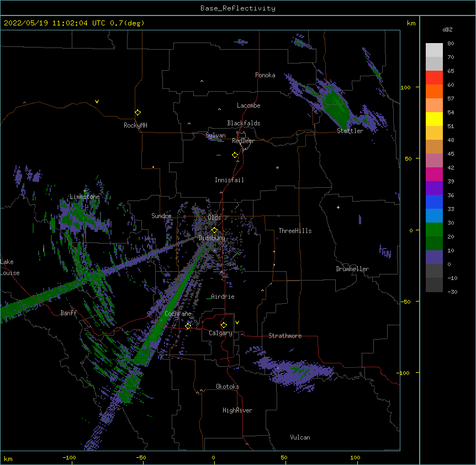Click the HighRiver city label
476x465 pixels.
pyautogui.click(x=237, y=410)
